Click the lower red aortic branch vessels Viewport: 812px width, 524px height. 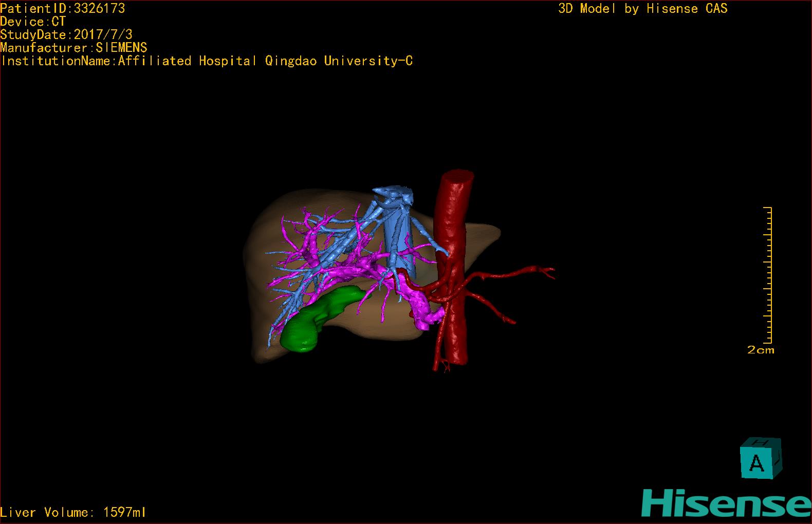(442, 354)
